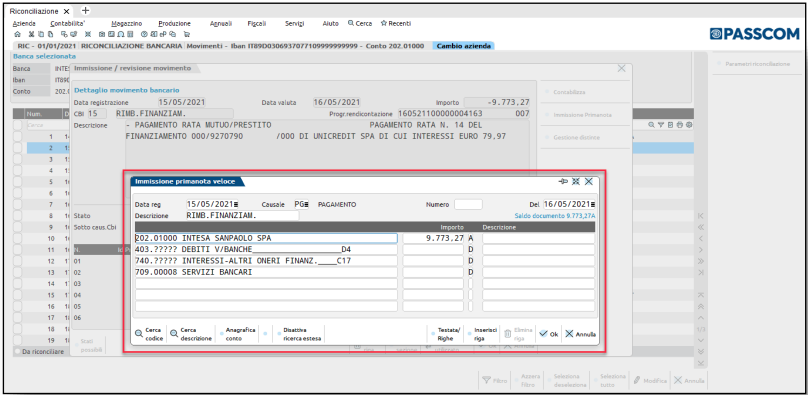The width and height of the screenshot is (808, 395).
Task: Click Elimina riga button
Action: tap(518, 334)
